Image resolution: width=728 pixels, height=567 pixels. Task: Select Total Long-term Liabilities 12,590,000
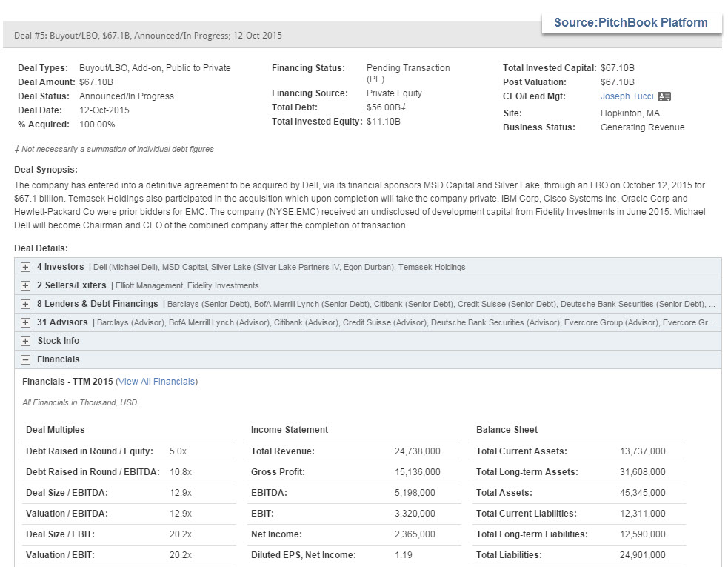[x=643, y=534]
